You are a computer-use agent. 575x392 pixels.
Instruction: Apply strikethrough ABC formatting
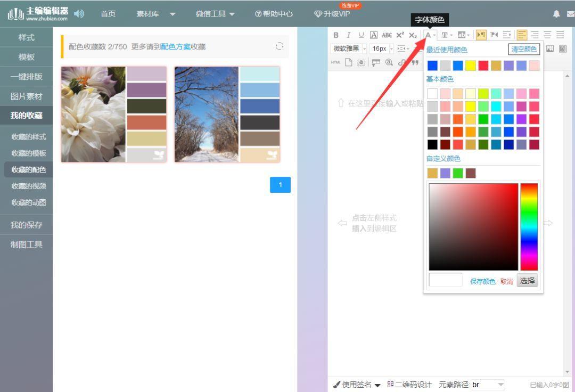point(387,35)
